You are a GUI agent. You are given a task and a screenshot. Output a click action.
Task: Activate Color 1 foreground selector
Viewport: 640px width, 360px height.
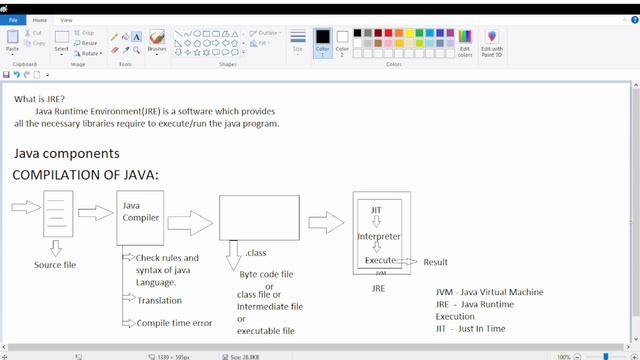point(322,43)
